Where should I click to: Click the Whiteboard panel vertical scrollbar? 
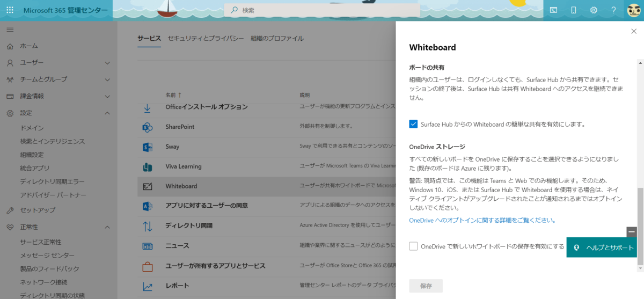640,227
